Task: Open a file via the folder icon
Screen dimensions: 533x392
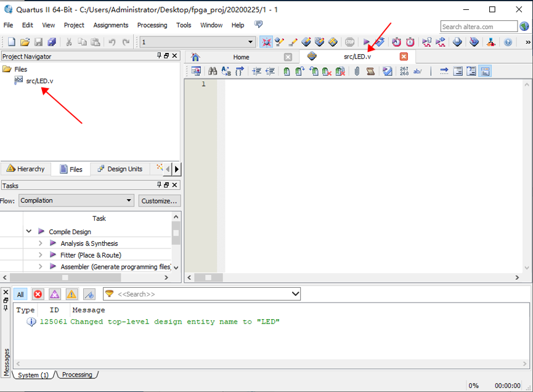Action: [x=25, y=42]
